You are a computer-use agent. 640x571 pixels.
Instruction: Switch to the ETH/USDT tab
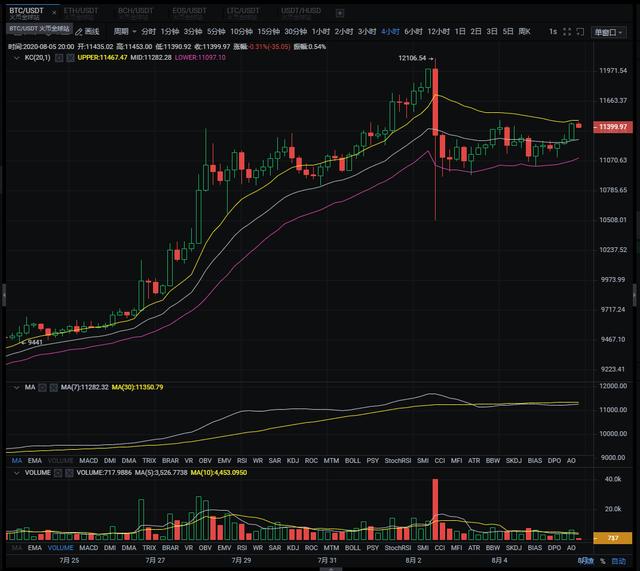click(x=80, y=11)
